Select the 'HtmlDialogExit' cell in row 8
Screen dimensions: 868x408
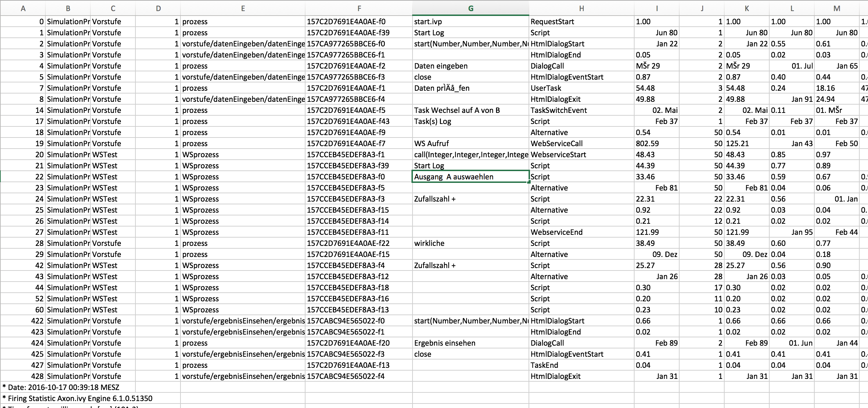pyautogui.click(x=582, y=99)
